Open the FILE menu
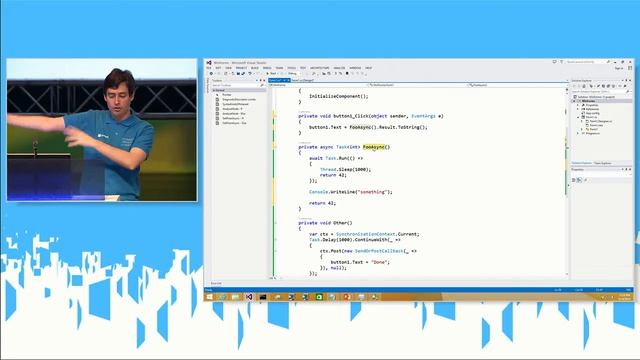This screenshot has width=640, height=360. (x=209, y=68)
